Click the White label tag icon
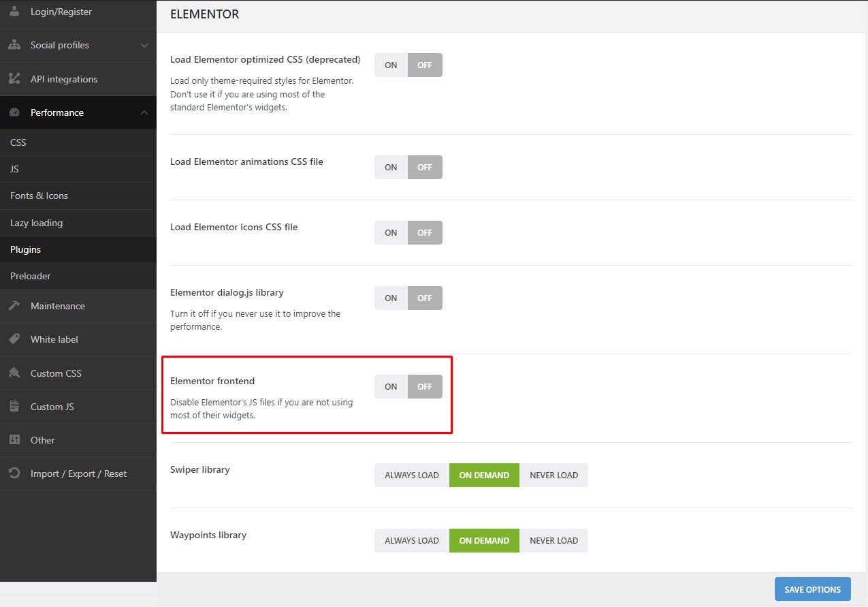Viewport: 868px width, 607px height. [x=14, y=339]
